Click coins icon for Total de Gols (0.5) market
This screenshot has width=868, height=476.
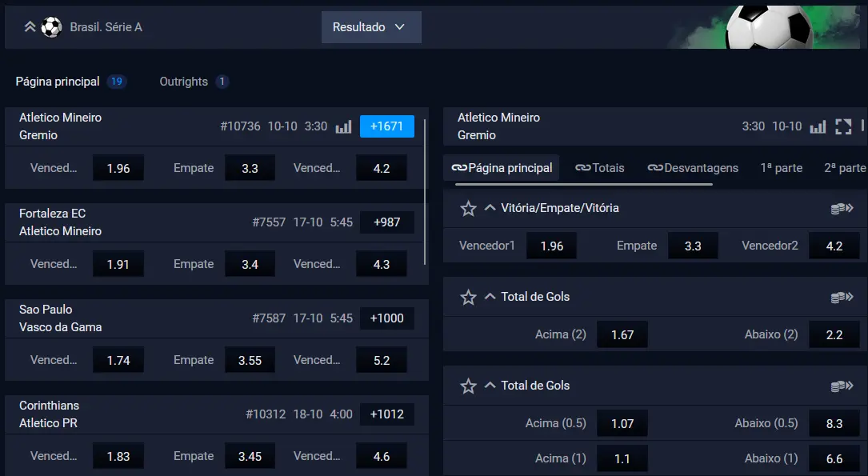coord(839,386)
